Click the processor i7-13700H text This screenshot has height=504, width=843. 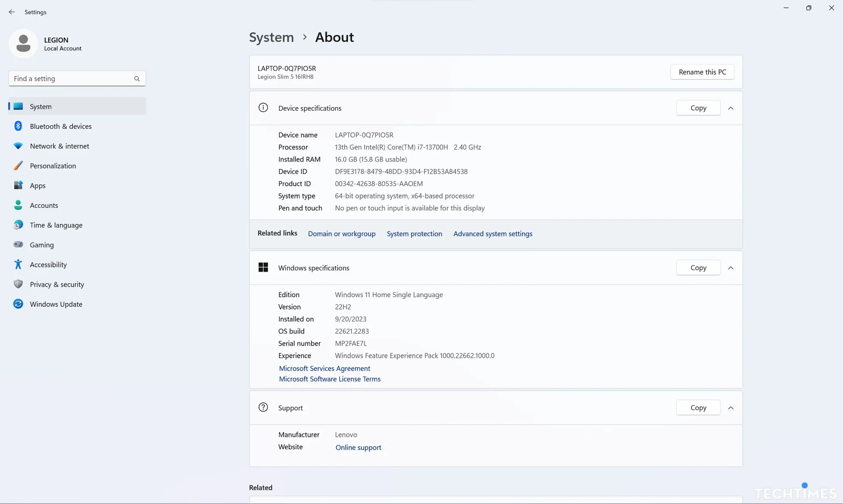(408, 147)
